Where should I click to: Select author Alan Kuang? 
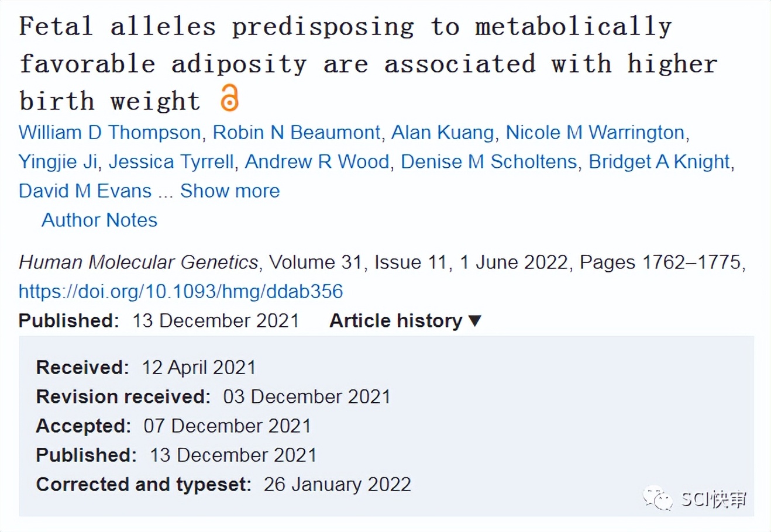click(442, 132)
